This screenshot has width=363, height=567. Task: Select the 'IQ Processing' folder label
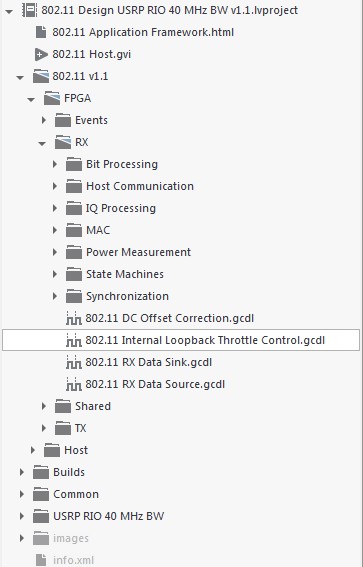[121, 209]
